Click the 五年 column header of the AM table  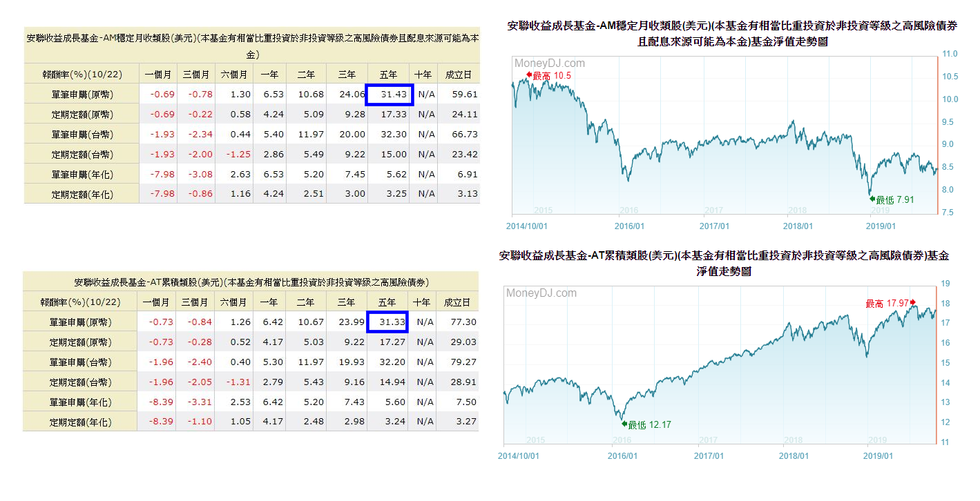389,74
